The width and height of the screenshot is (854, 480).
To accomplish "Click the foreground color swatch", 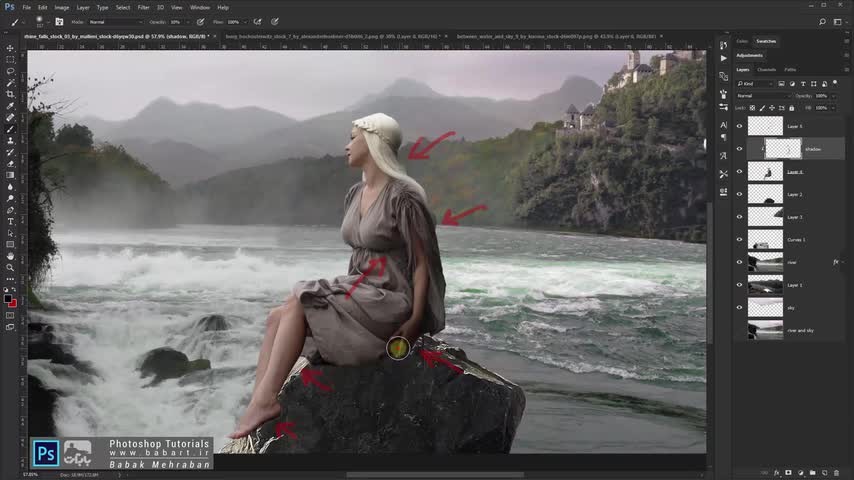I will [x=7, y=299].
